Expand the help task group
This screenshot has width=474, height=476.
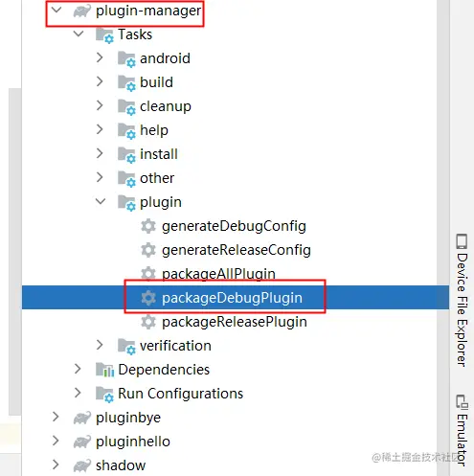point(100,129)
